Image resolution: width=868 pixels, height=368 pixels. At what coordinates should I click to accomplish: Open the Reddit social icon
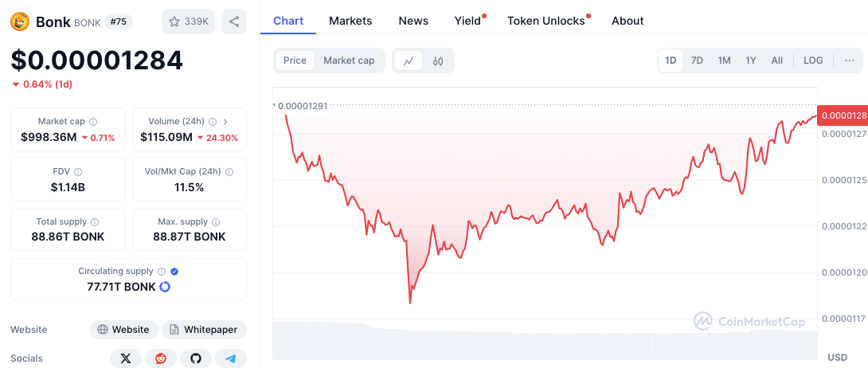(x=161, y=358)
